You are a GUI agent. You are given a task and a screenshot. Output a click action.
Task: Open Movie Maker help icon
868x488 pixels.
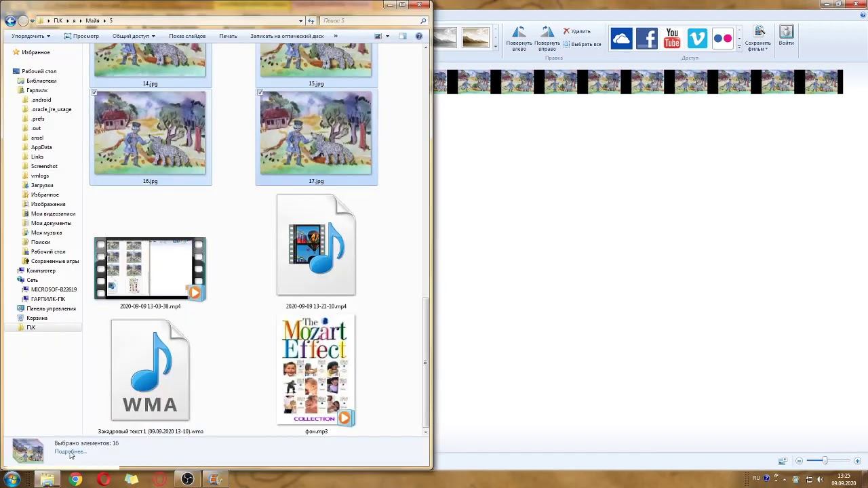click(x=864, y=14)
